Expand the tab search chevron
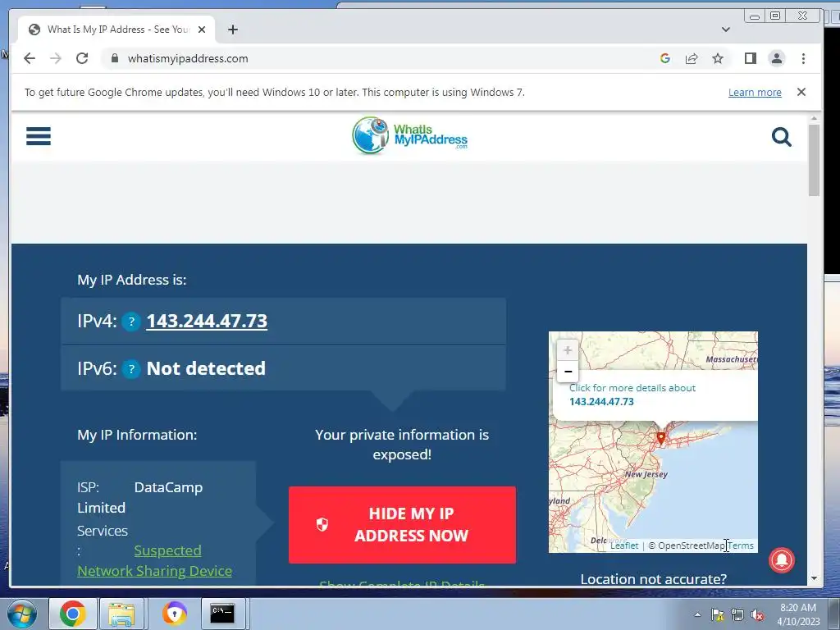 (x=725, y=30)
